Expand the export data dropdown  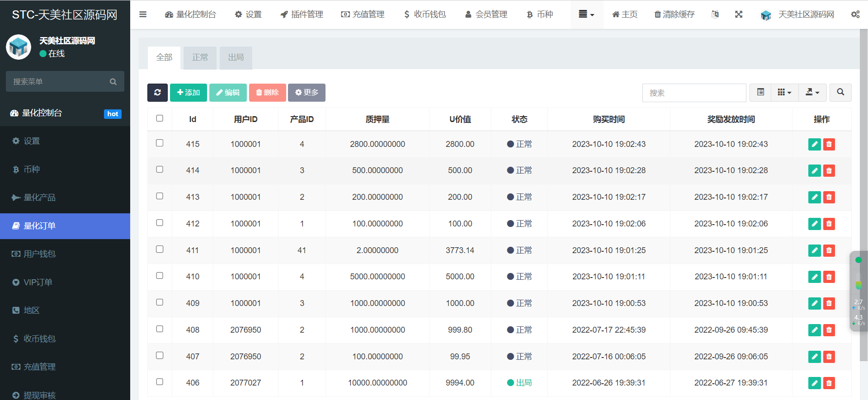[812, 92]
